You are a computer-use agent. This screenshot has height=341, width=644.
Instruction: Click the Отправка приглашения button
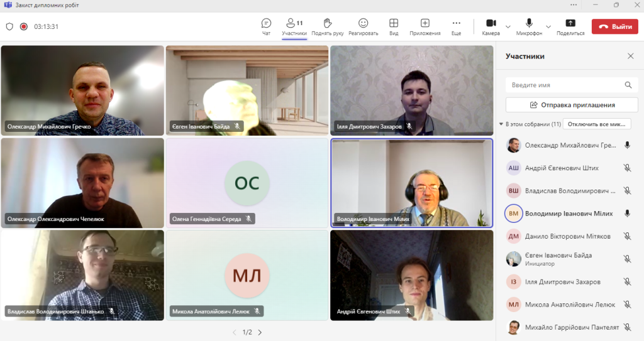(x=572, y=105)
